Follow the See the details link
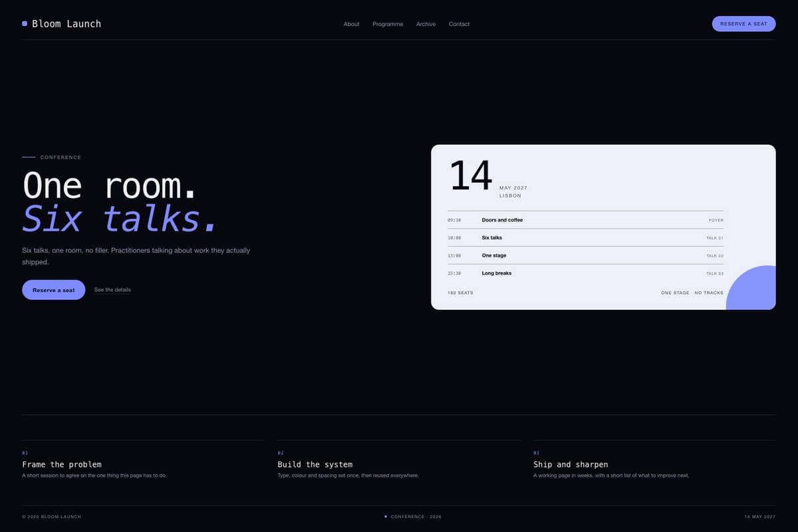The image size is (798, 532). 112,290
